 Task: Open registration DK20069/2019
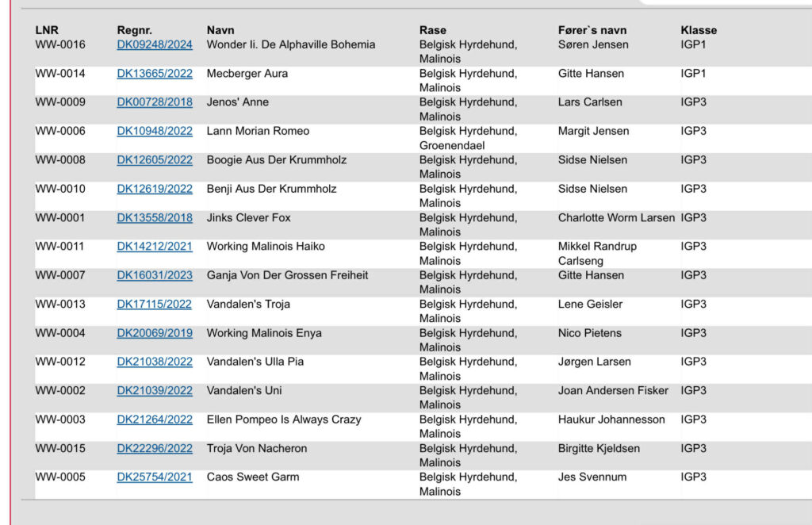point(155,333)
